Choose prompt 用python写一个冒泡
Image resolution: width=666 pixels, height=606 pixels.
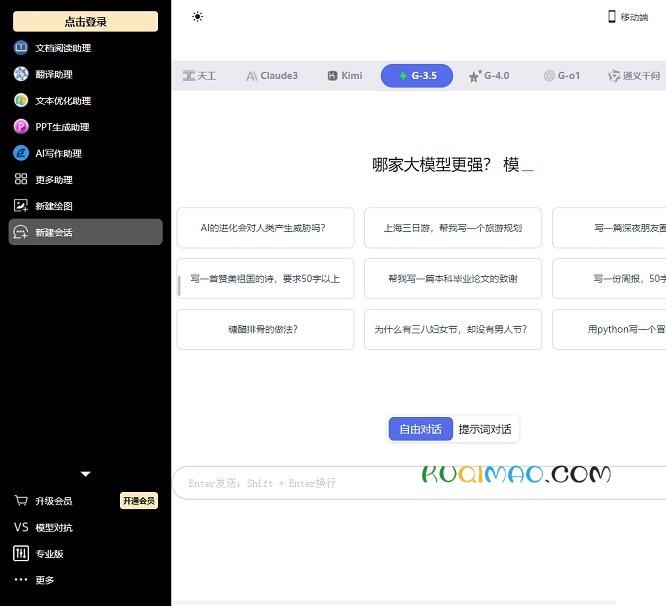click(x=609, y=329)
